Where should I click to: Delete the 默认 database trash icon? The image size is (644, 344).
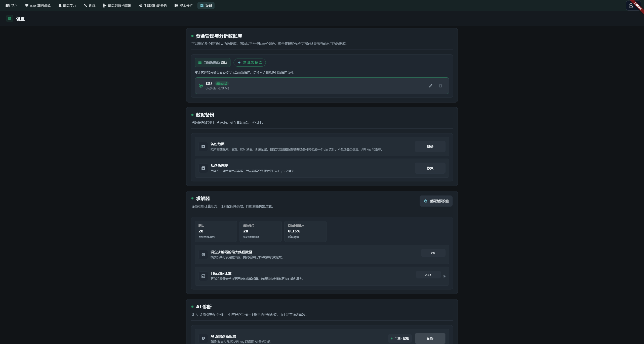coord(440,86)
